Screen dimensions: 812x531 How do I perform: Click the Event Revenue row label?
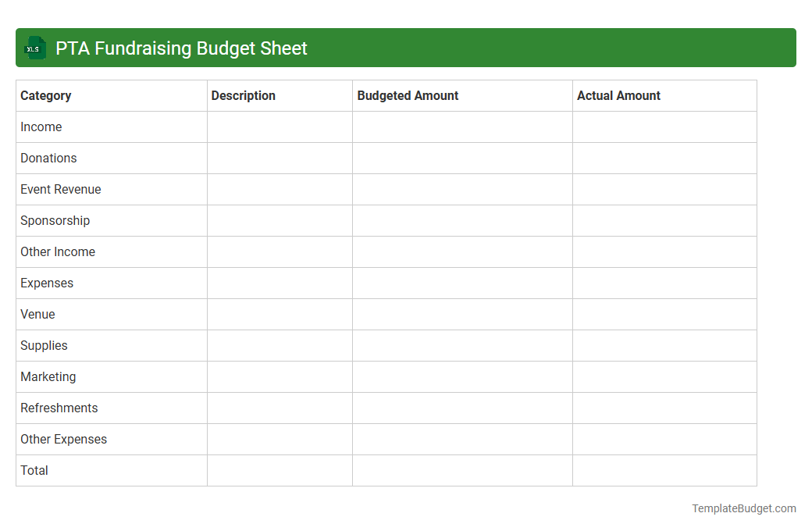pyautogui.click(x=60, y=189)
